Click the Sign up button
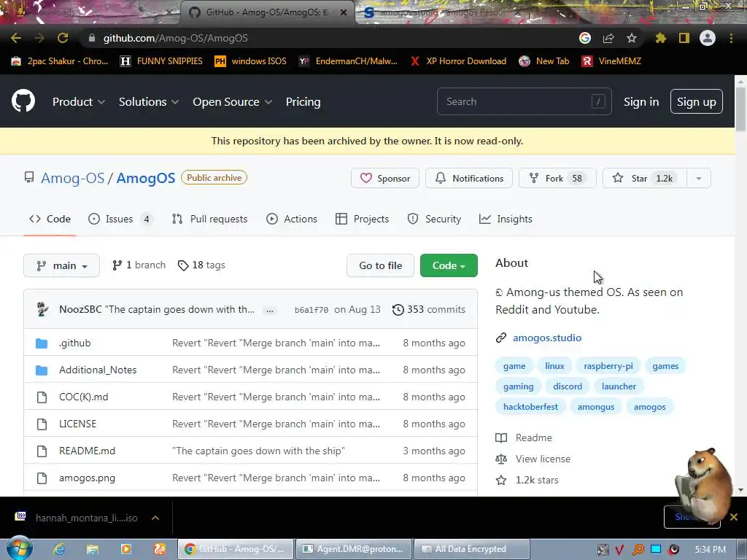 pyautogui.click(x=696, y=101)
